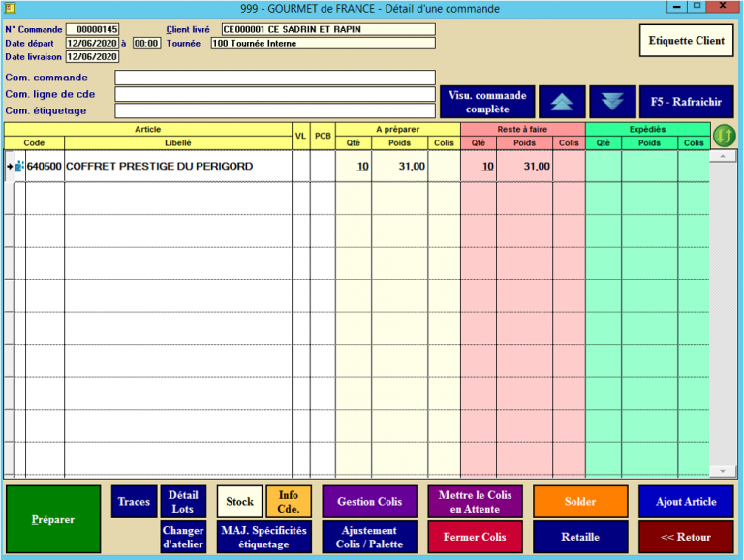Open Traces
744x560 pixels.
(134, 502)
